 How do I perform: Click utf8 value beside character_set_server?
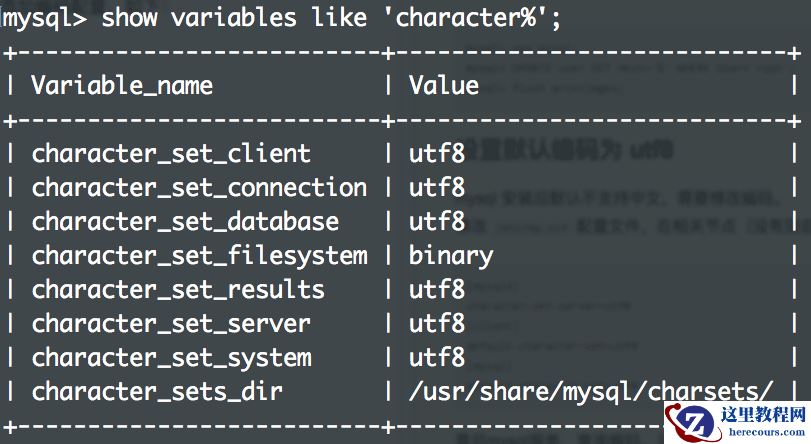(x=437, y=323)
